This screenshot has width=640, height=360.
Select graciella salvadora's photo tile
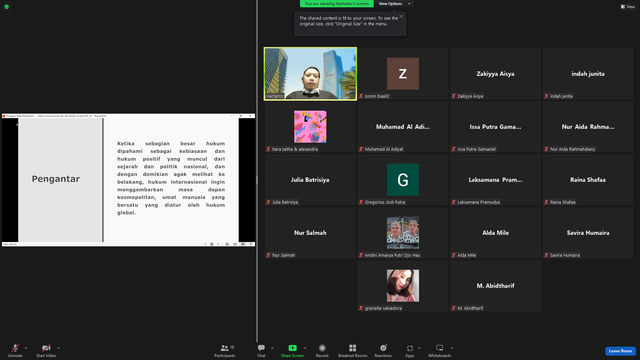403,286
